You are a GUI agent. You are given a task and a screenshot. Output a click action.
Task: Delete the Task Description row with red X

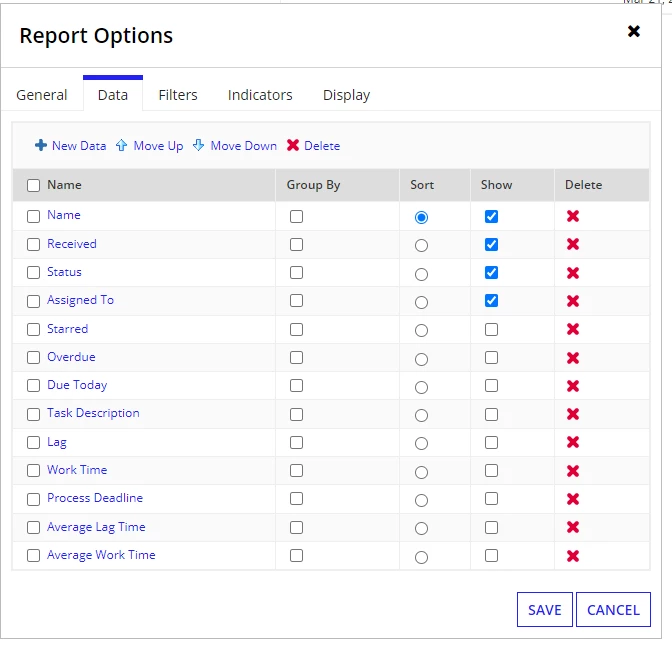coord(573,414)
